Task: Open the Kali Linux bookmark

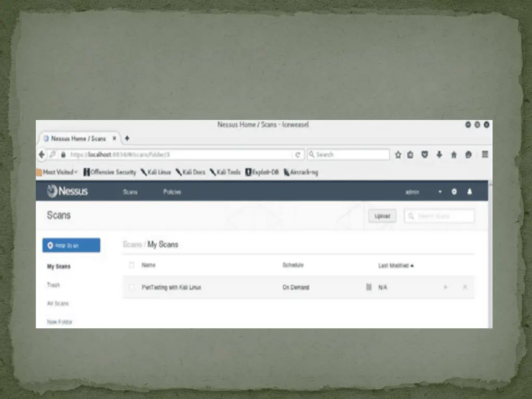Action: 156,172
